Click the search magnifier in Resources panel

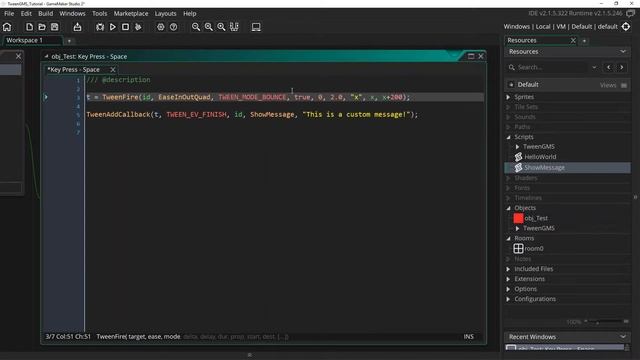(511, 67)
